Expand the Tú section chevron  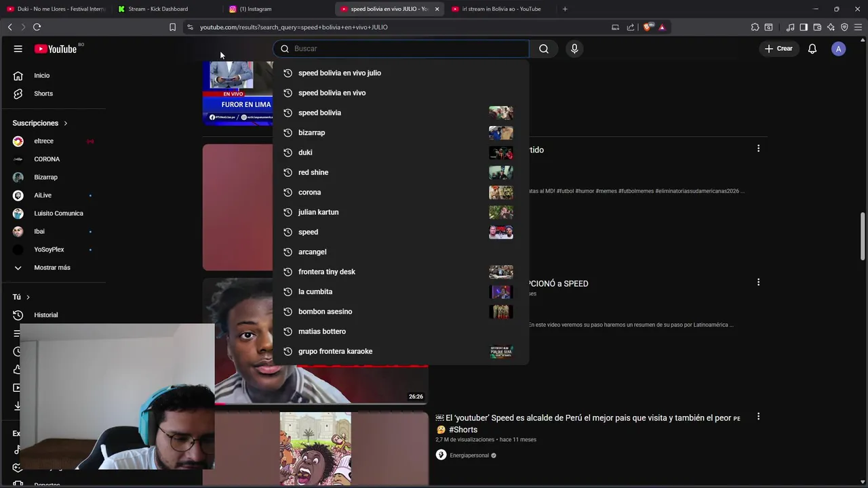pyautogui.click(x=28, y=297)
